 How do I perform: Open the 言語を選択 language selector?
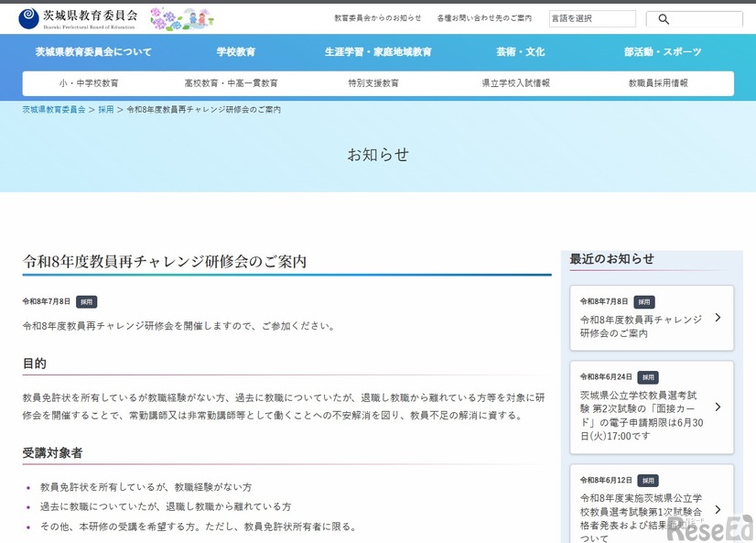592,19
